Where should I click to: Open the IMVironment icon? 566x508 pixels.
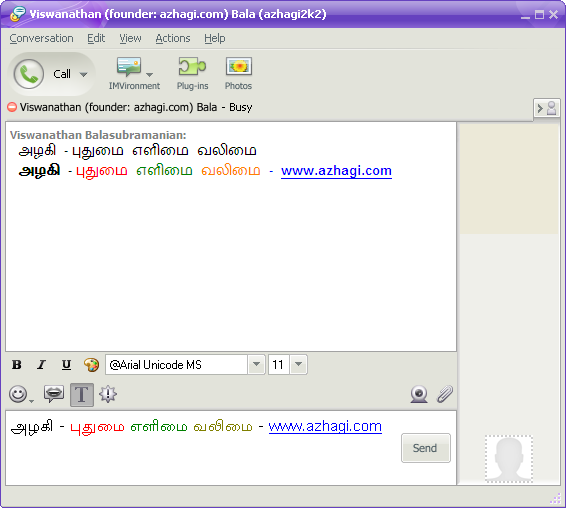click(x=129, y=67)
